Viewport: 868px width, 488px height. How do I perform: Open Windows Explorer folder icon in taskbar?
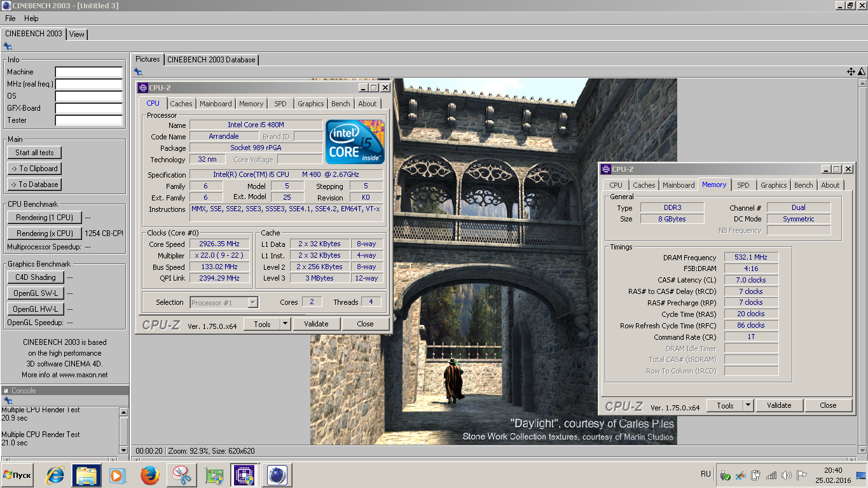[x=87, y=475]
